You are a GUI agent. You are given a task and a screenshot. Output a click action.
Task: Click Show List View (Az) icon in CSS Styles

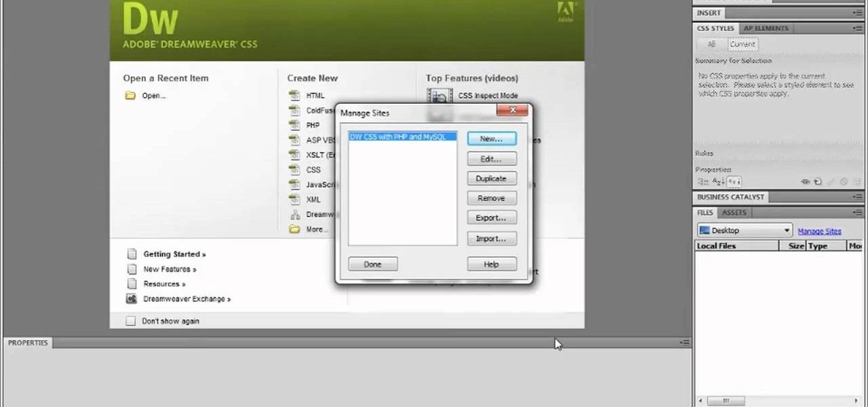(x=718, y=182)
